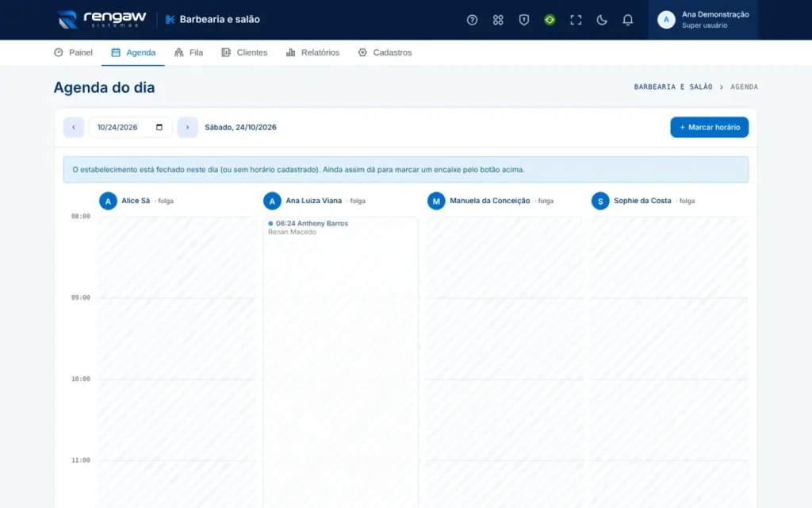This screenshot has width=812, height=508.
Task: Open notifications bell icon
Action: 627,20
